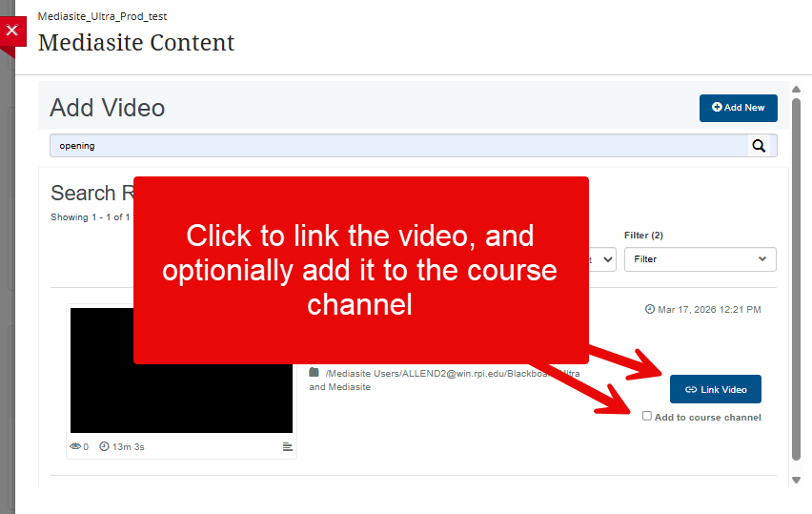
Task: Click the 'Mediasite_Ultra_Prod_test' course name text
Action: tap(103, 16)
